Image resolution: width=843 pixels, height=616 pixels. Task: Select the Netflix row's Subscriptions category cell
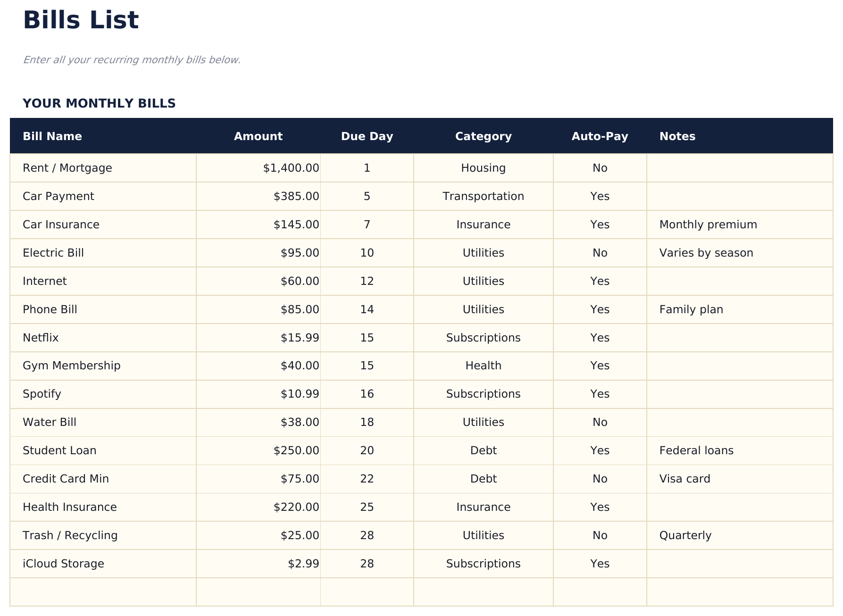click(x=483, y=337)
